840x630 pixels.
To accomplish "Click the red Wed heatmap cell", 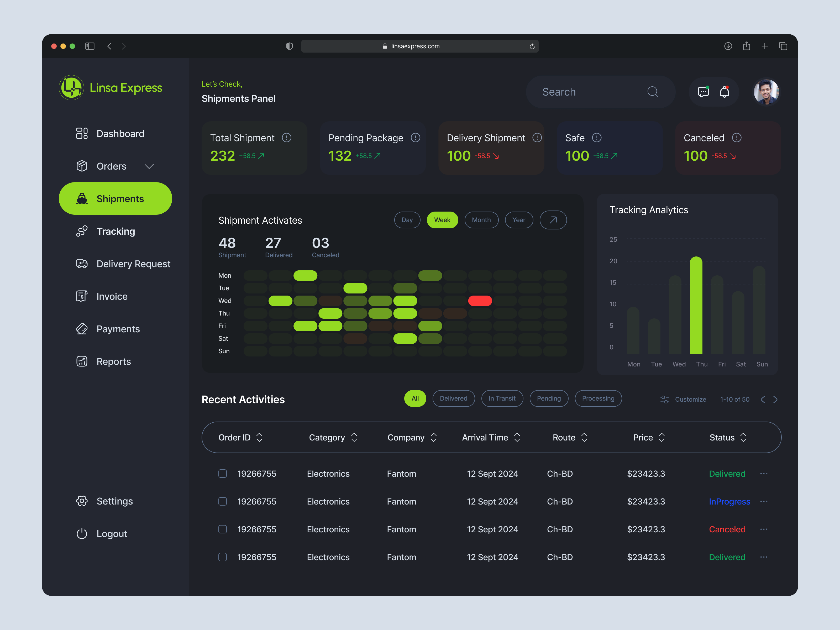I will click(x=480, y=301).
